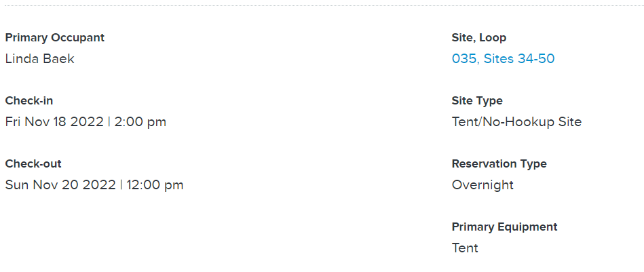Click the Check-out heading
The height and width of the screenshot is (272, 644).
click(33, 163)
